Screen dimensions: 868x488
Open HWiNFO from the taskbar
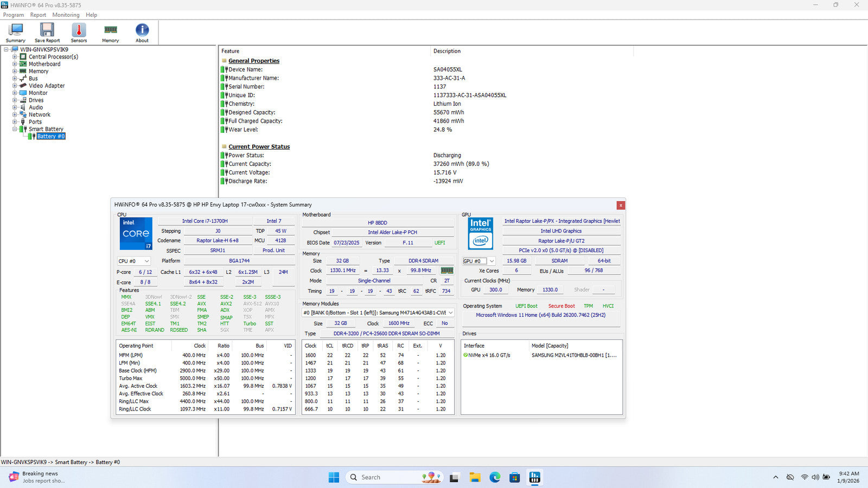pos(534,477)
